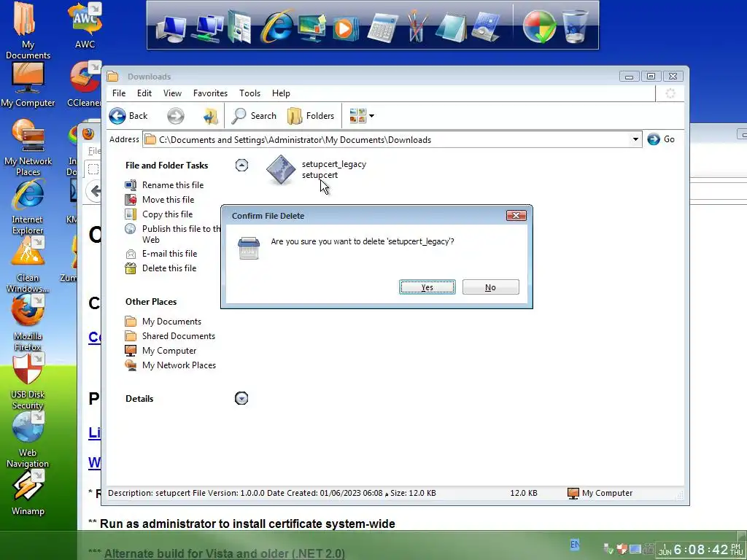Screen dimensions: 747x560
Task: Open the My Documents desktop icon
Action: [28, 31]
